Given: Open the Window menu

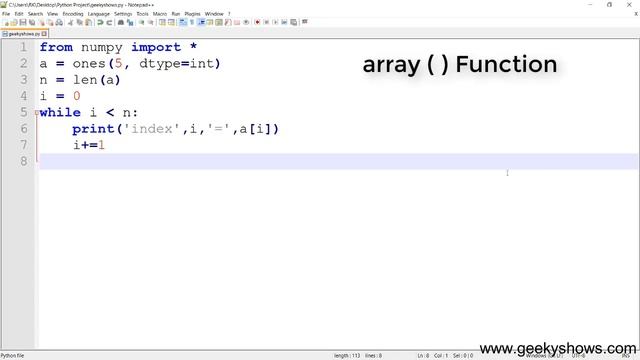Looking at the screenshot, I should click(214, 14).
